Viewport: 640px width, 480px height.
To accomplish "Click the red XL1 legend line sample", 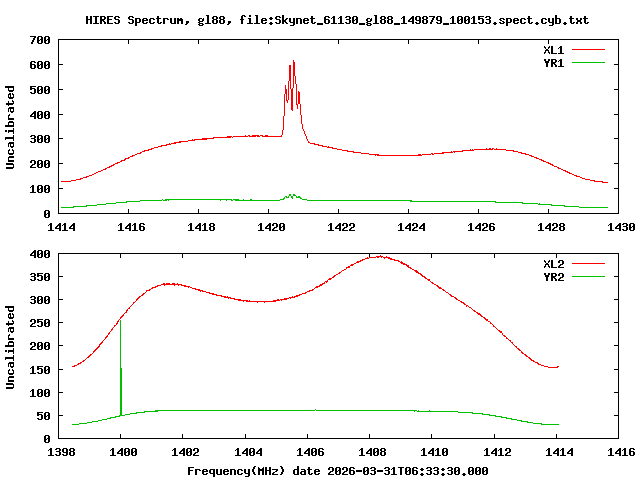I will point(588,50).
